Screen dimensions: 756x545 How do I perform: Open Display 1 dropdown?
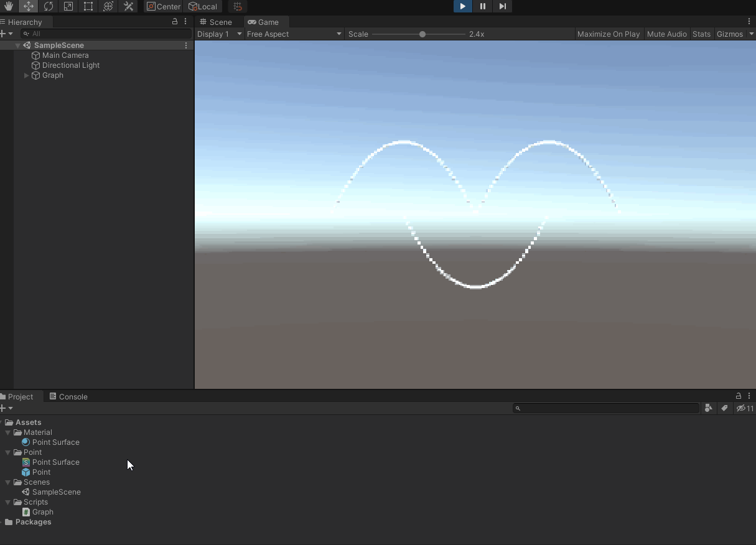click(219, 34)
